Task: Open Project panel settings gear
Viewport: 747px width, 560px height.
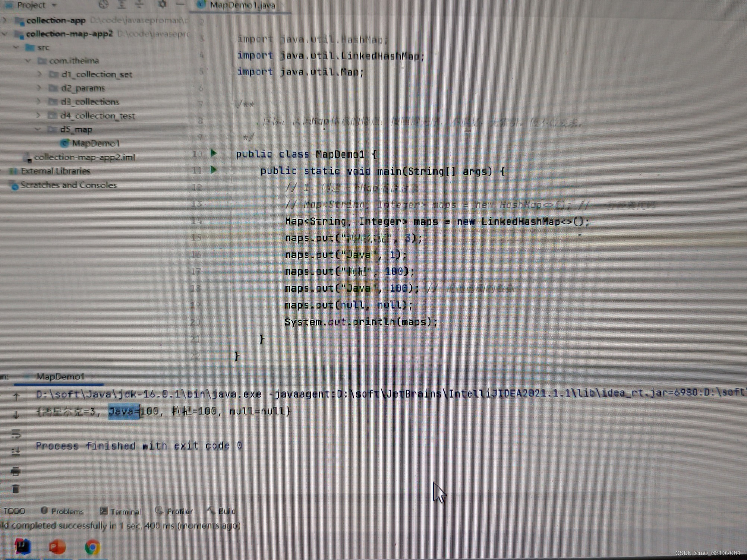Action: [x=162, y=4]
